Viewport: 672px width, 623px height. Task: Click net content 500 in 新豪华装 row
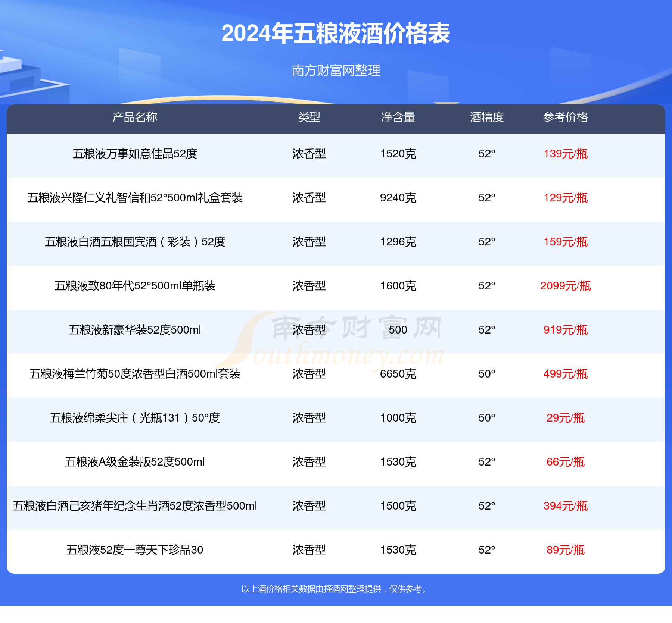[x=398, y=330]
